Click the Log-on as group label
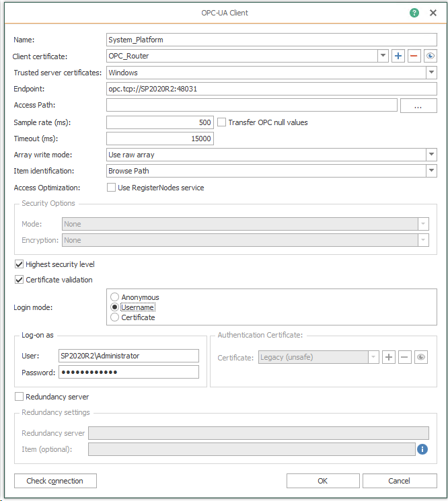 (38, 335)
